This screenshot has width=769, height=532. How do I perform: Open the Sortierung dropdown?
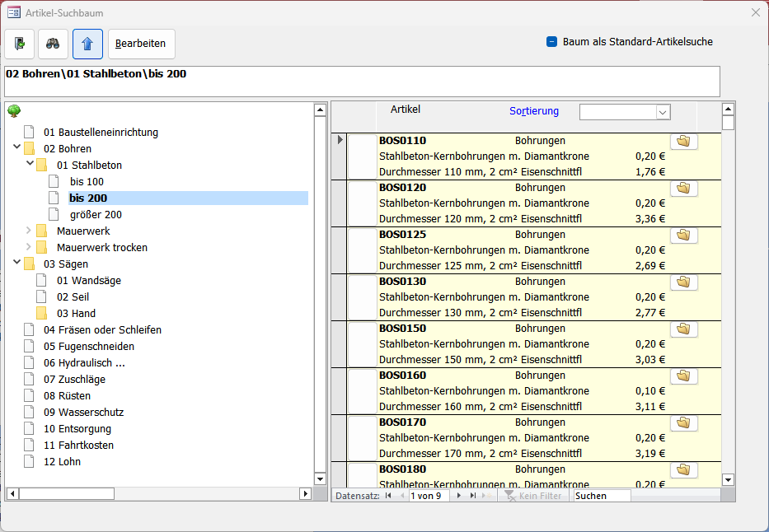pyautogui.click(x=663, y=112)
